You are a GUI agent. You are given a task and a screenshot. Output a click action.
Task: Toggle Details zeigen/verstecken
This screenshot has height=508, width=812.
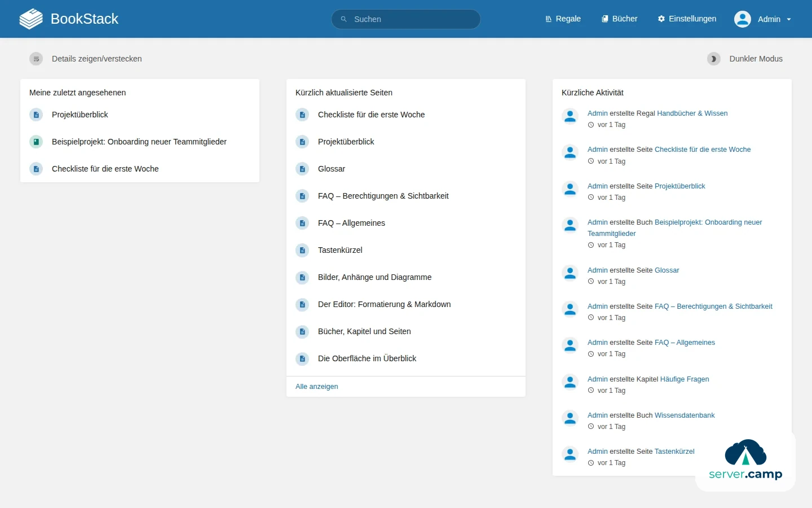point(86,59)
